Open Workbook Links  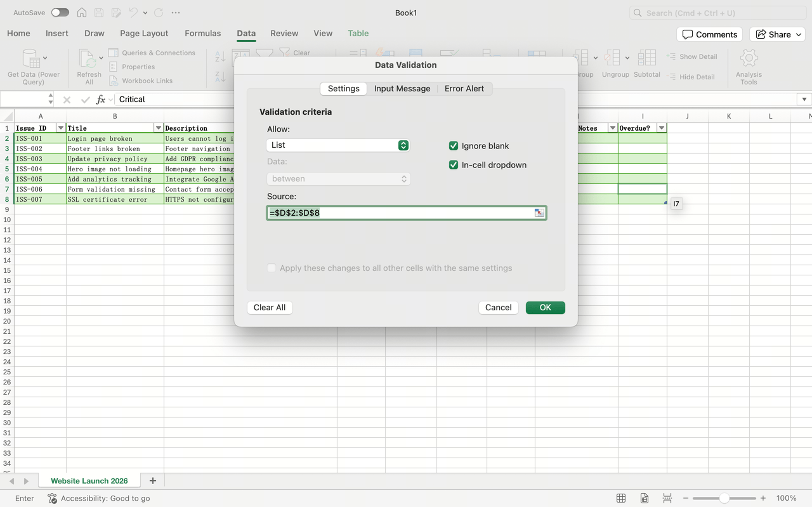(x=141, y=81)
